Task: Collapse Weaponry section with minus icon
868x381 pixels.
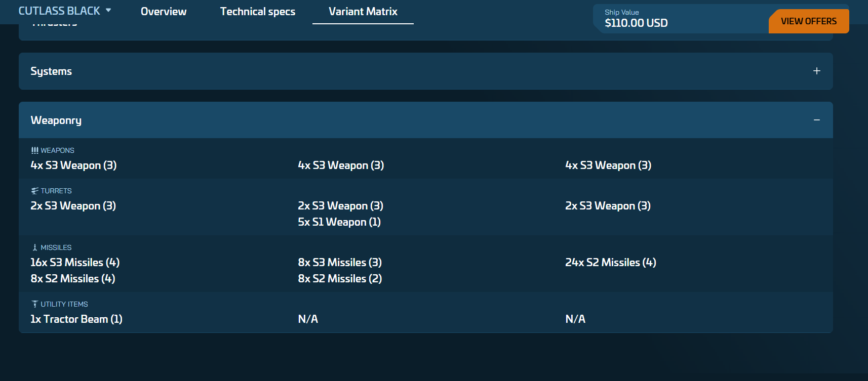Action: click(x=816, y=120)
